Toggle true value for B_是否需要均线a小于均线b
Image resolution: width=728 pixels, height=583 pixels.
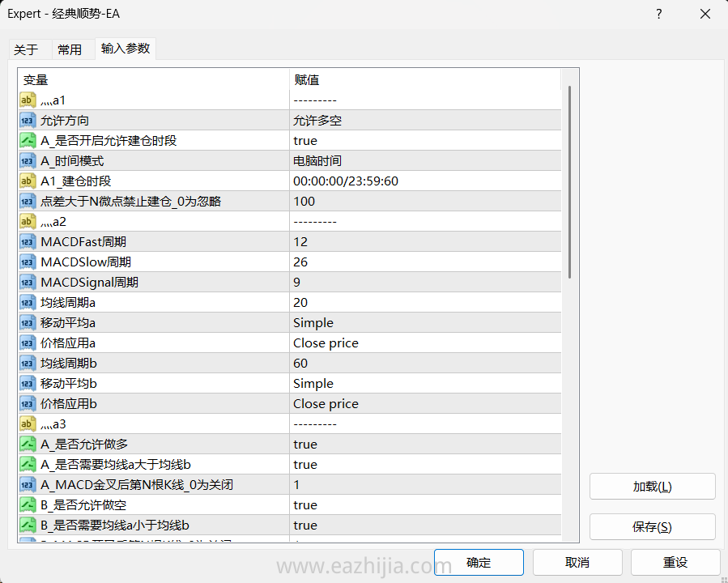pyautogui.click(x=425, y=525)
